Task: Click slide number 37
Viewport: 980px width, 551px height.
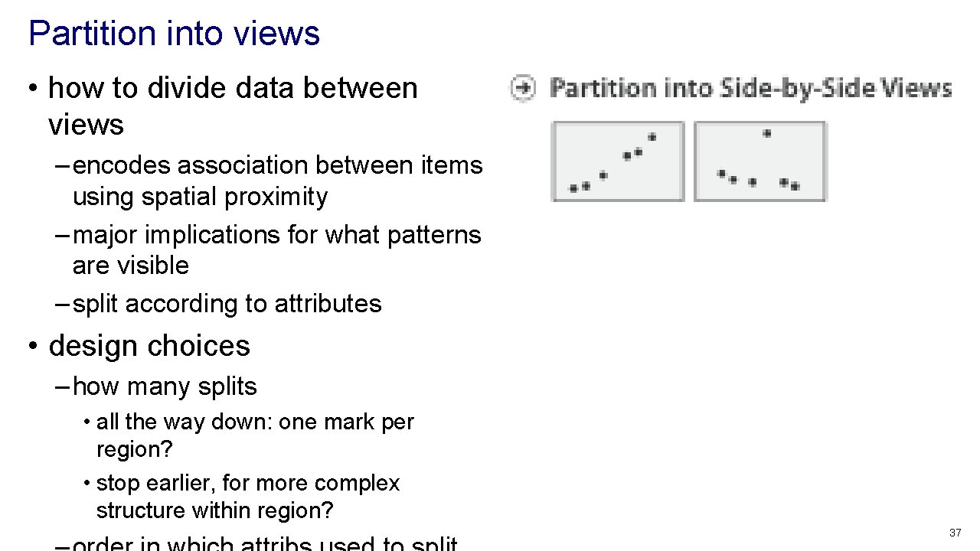Action: [x=955, y=533]
